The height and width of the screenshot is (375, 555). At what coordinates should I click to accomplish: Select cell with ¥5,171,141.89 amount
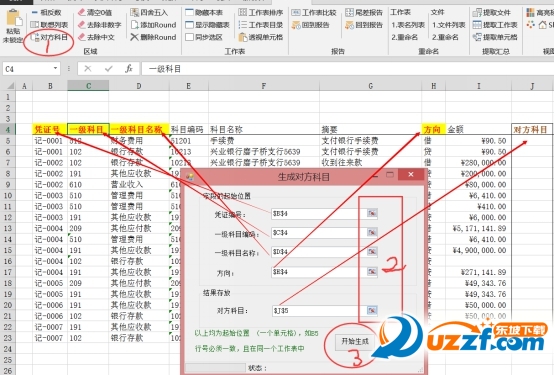coord(479,228)
